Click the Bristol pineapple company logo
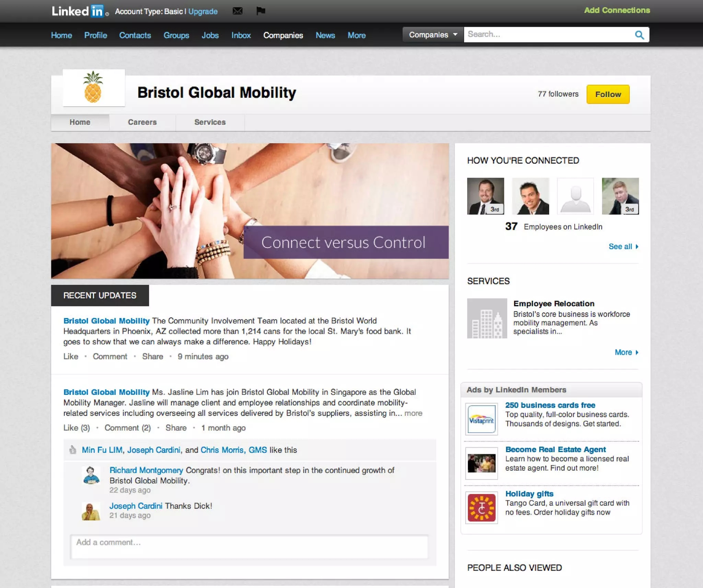This screenshot has height=588, width=703. pos(94,88)
